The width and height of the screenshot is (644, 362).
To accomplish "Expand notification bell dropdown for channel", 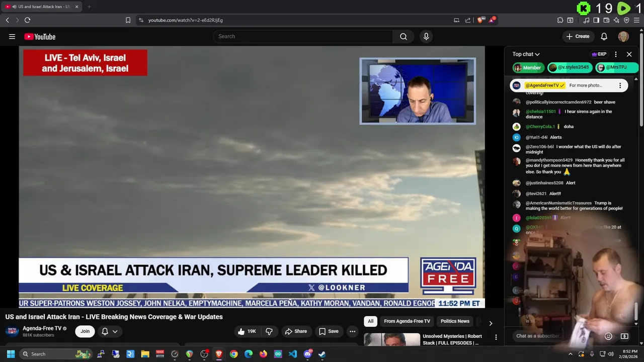I will 110,331.
